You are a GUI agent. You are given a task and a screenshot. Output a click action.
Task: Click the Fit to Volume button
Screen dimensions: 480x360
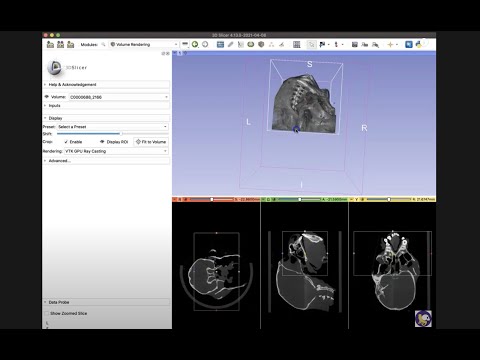coord(151,142)
